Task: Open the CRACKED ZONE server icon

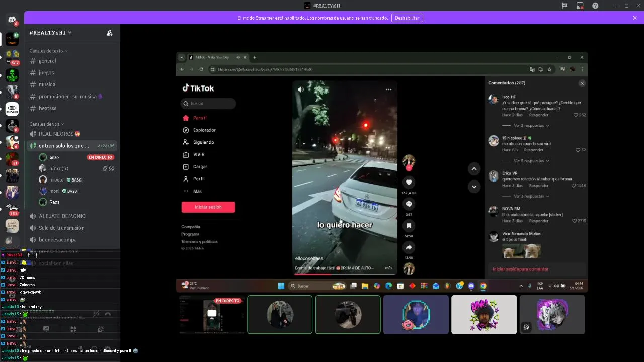Action: click(12, 75)
